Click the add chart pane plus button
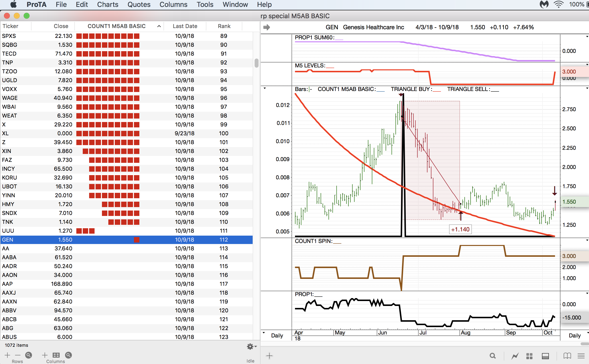Screen dimensions: 589x364 coord(269,356)
